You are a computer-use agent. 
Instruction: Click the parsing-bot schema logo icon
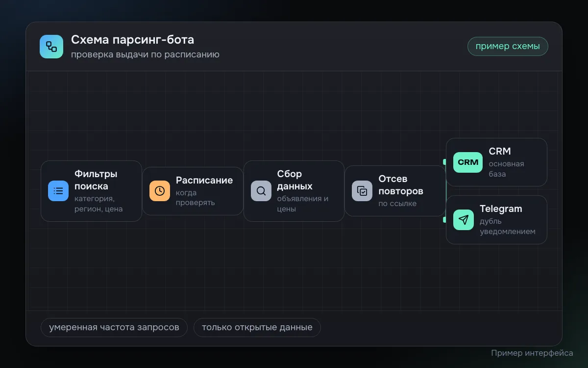pos(51,47)
